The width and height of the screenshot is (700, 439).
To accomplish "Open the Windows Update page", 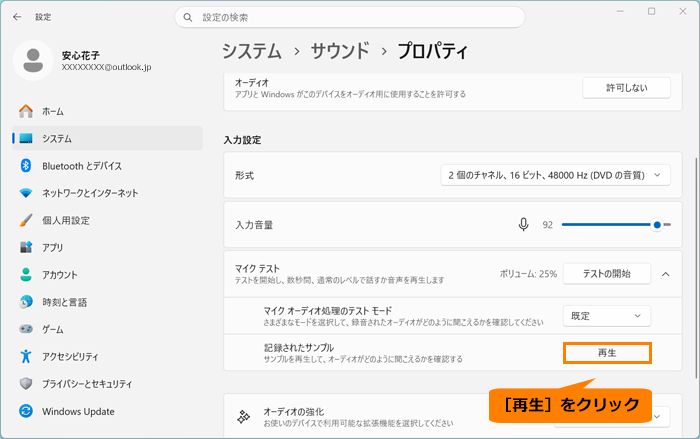I will pyautogui.click(x=107, y=411).
